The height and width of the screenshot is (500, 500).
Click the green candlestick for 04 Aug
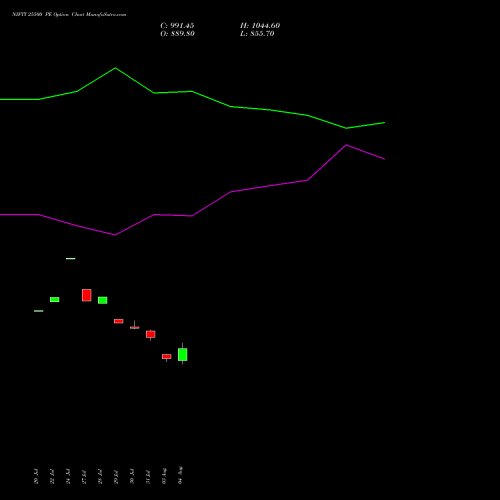[182, 354]
